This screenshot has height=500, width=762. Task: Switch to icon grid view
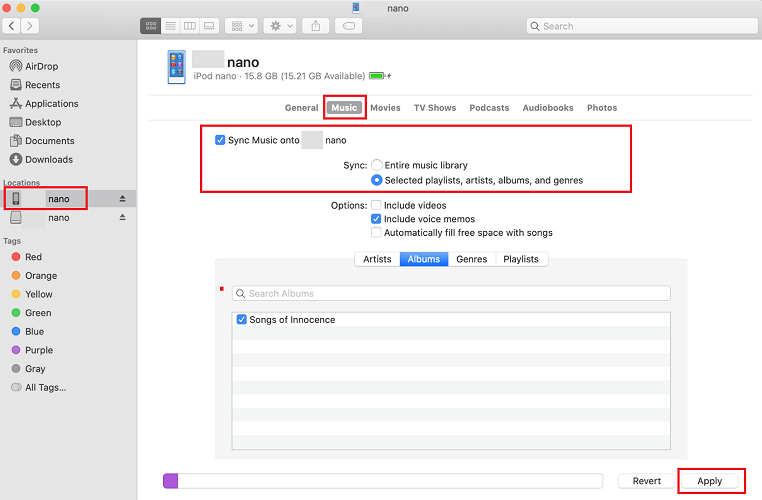pyautogui.click(x=151, y=26)
